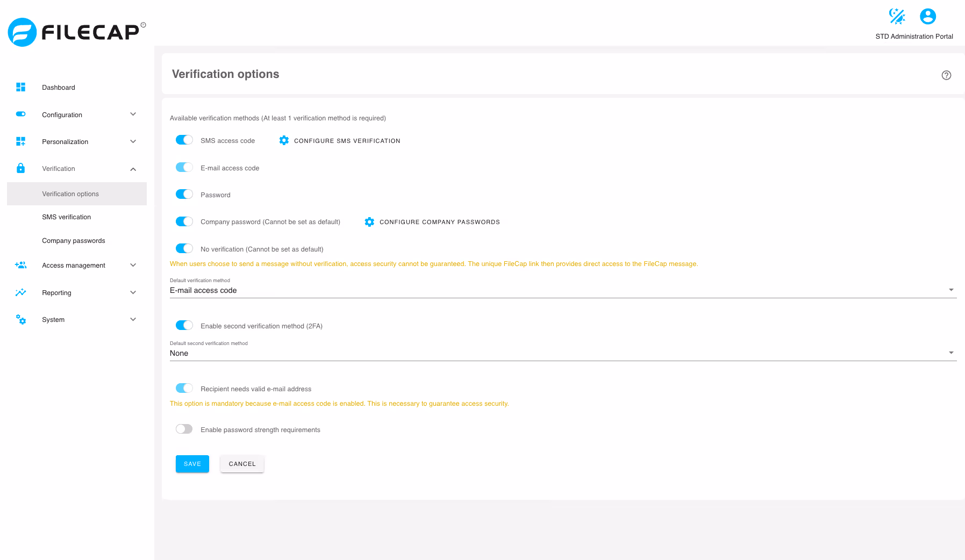Open Default verification method dropdown
Image resolution: width=965 pixels, height=560 pixels.
coord(563,290)
